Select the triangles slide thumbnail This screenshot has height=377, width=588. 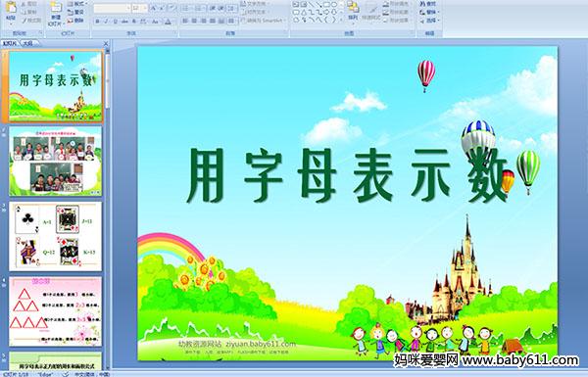pyautogui.click(x=56, y=311)
